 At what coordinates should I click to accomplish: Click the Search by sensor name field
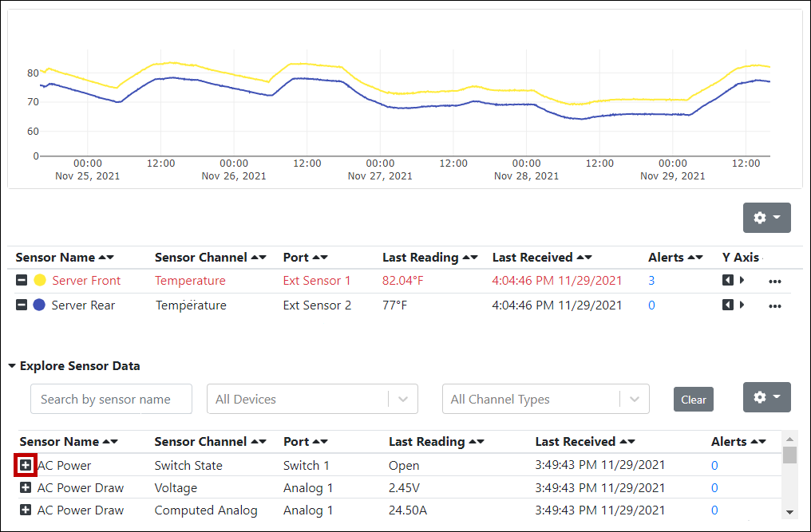[x=111, y=400]
